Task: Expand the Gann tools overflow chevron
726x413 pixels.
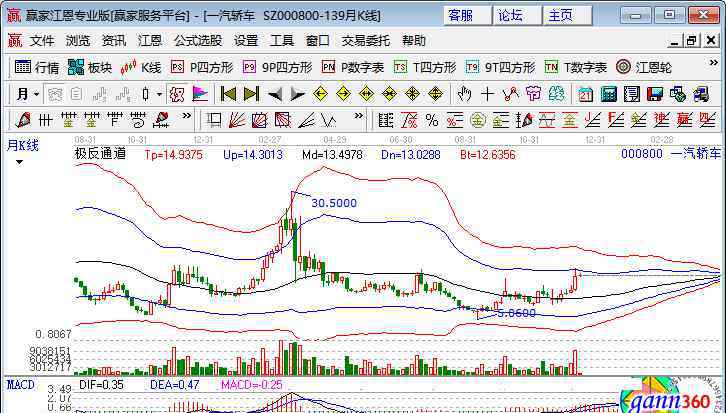Action: (358, 115)
